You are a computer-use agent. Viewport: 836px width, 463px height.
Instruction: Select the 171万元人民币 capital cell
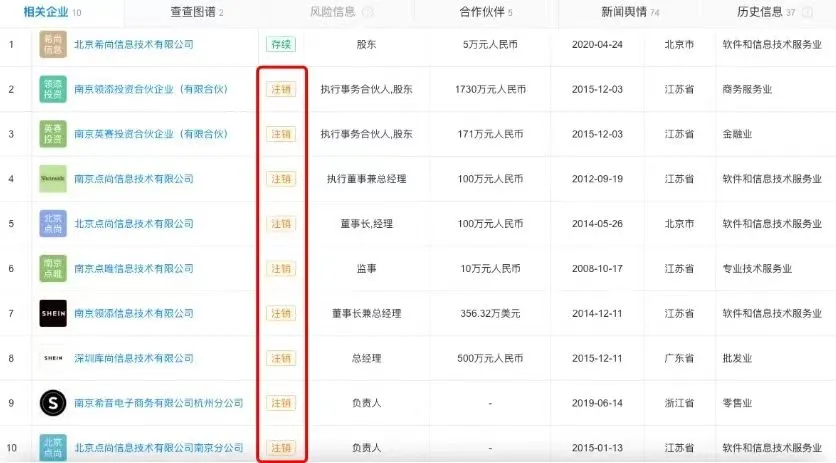coord(490,134)
